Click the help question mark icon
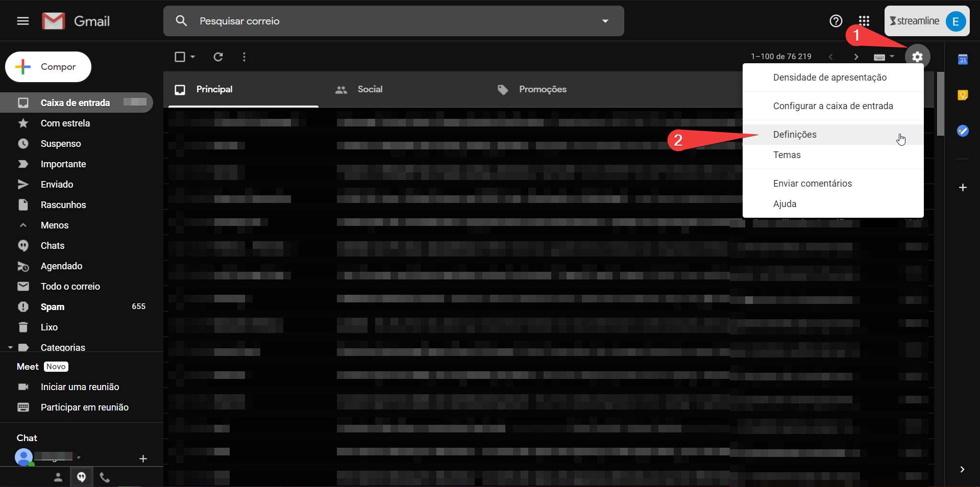This screenshot has height=487, width=980. tap(836, 21)
